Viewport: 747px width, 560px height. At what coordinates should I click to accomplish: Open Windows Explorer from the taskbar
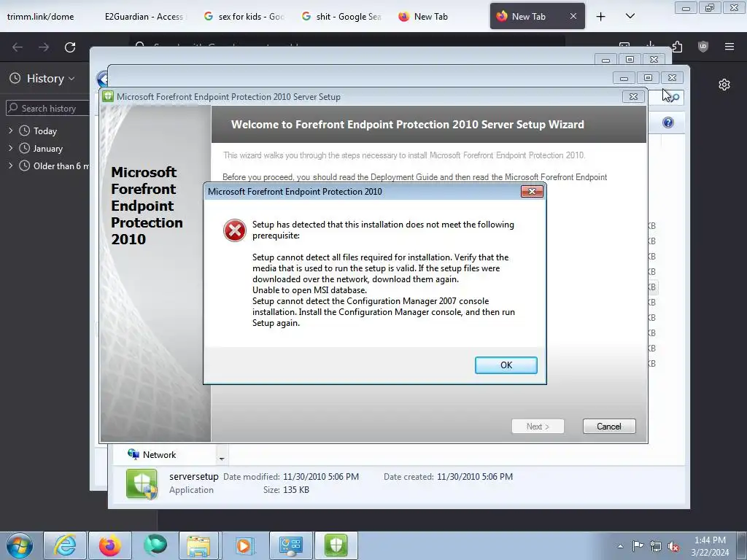point(199,545)
